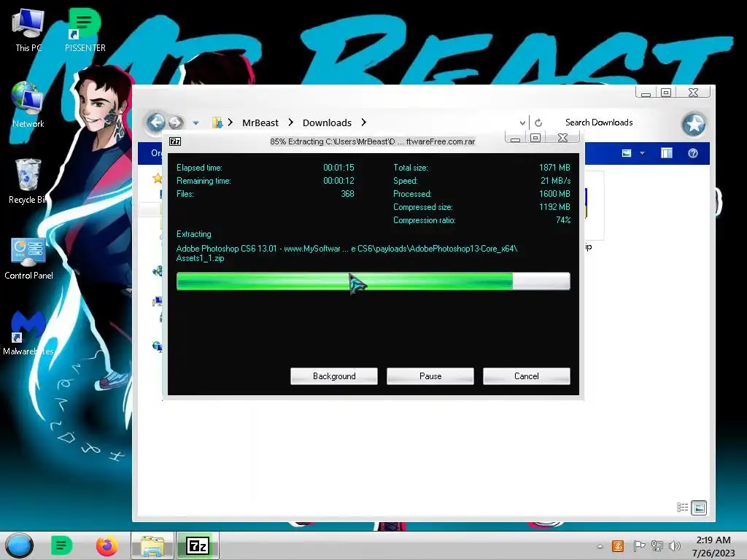
Task: Open the Recycle Bin icon
Action: coord(28,181)
